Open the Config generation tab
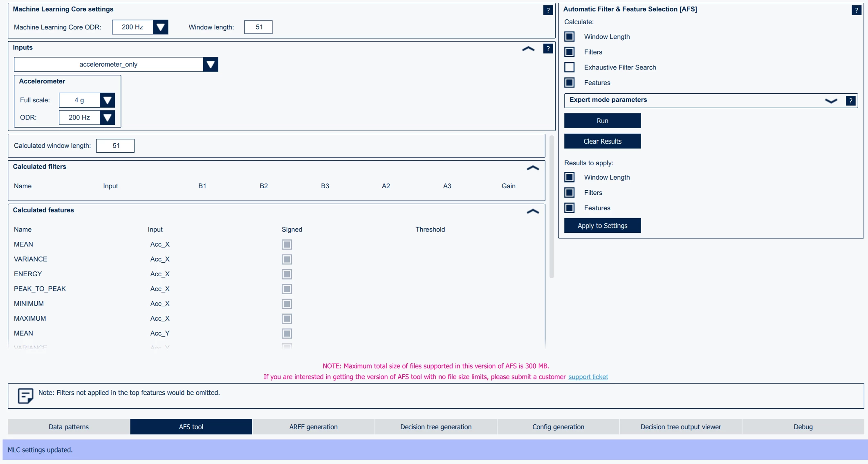 pyautogui.click(x=558, y=427)
